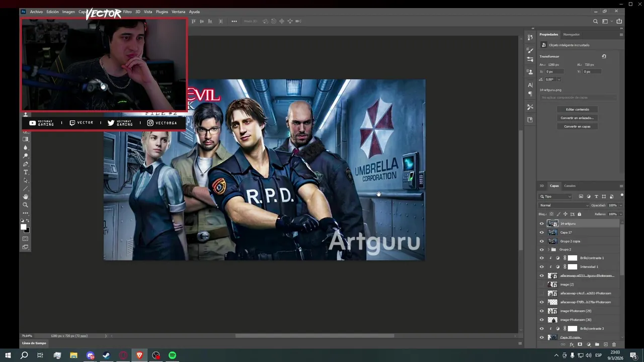The width and height of the screenshot is (644, 362).
Task: Add a layer mask
Action: 580,344
